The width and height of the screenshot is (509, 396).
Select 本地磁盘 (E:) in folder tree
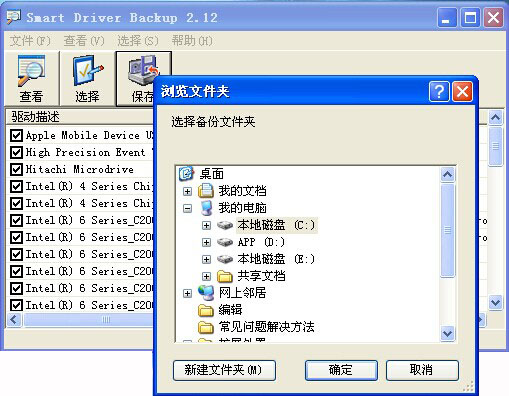(276, 259)
